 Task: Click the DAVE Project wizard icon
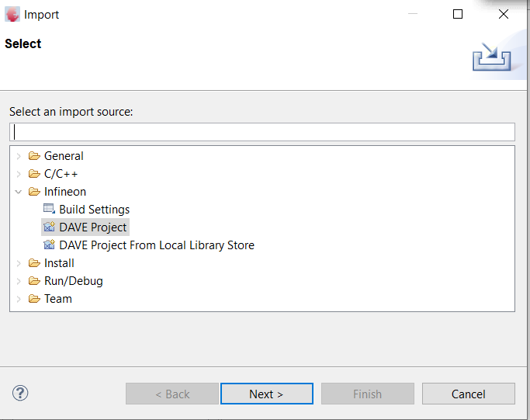tap(49, 227)
